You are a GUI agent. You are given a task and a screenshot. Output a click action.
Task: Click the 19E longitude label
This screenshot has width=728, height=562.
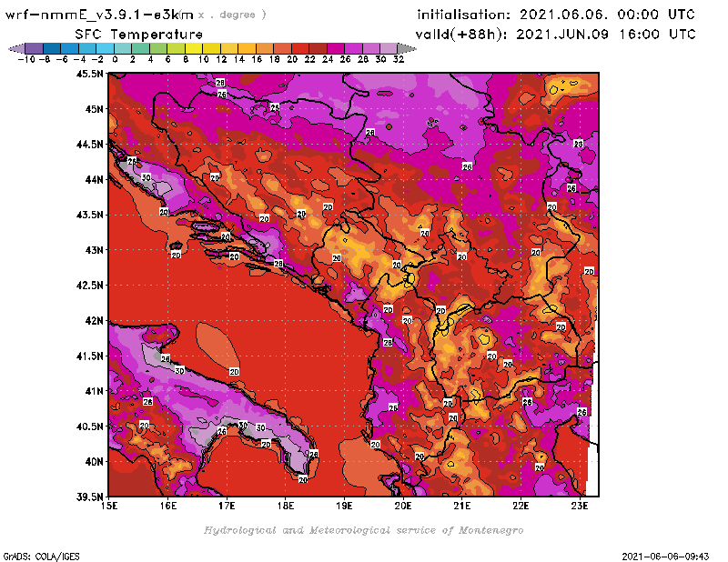coord(344,506)
